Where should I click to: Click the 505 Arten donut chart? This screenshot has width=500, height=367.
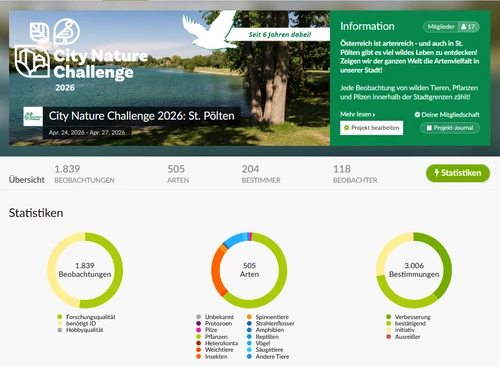click(x=249, y=270)
